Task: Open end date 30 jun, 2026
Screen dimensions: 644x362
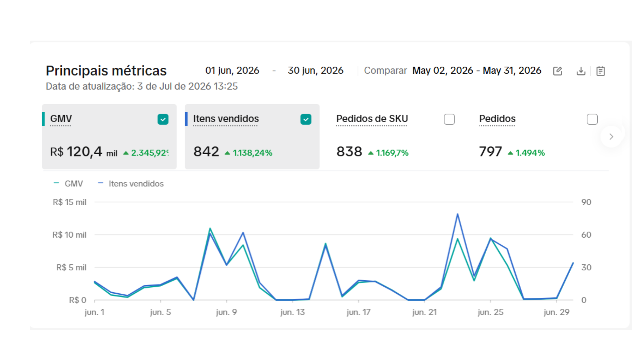Action: click(315, 70)
